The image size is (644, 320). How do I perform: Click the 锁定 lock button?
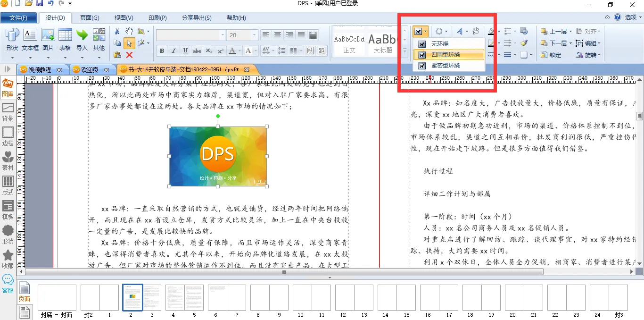point(551,55)
